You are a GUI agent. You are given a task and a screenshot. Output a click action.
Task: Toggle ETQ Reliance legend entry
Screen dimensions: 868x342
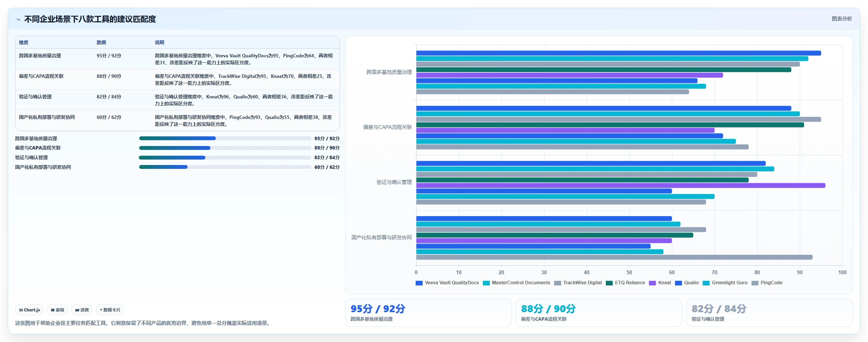tap(625, 283)
